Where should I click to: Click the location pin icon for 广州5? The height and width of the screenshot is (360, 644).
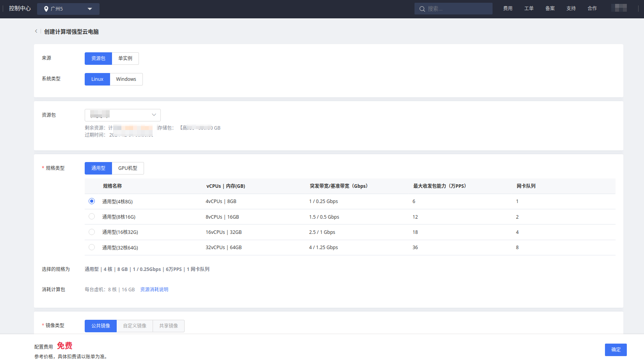pyautogui.click(x=46, y=9)
